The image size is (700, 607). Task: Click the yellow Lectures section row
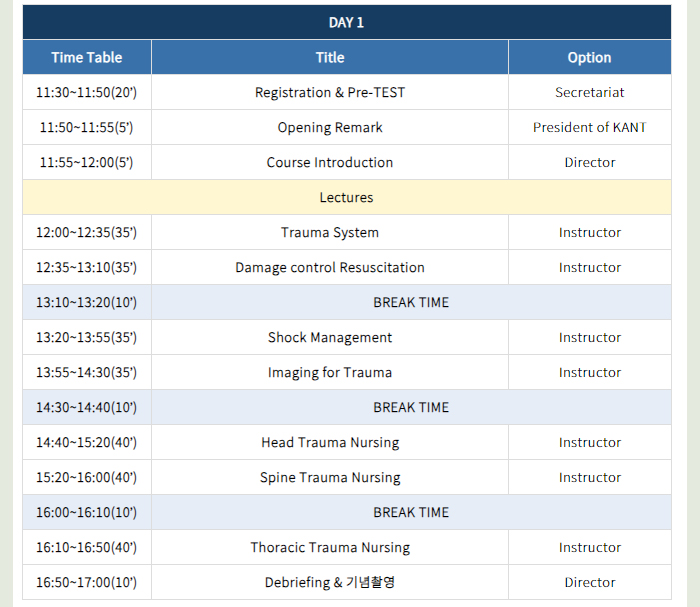(347, 197)
